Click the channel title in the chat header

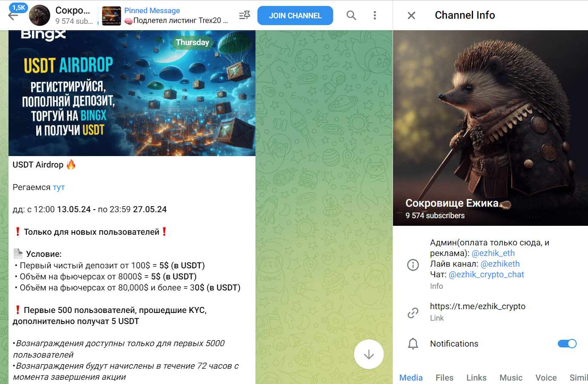[73, 11]
